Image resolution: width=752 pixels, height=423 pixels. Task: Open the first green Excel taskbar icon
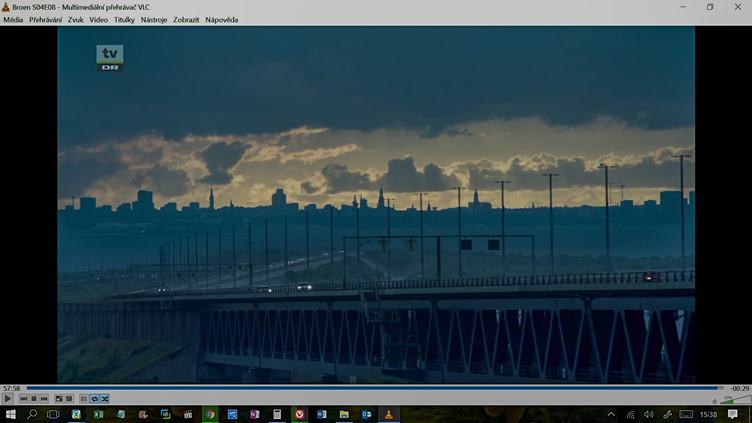pyautogui.click(x=76, y=414)
